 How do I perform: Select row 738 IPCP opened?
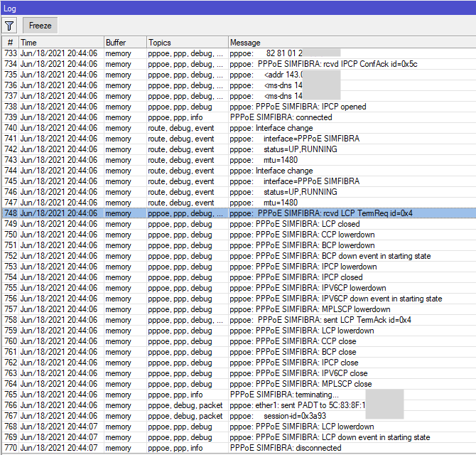click(x=239, y=107)
